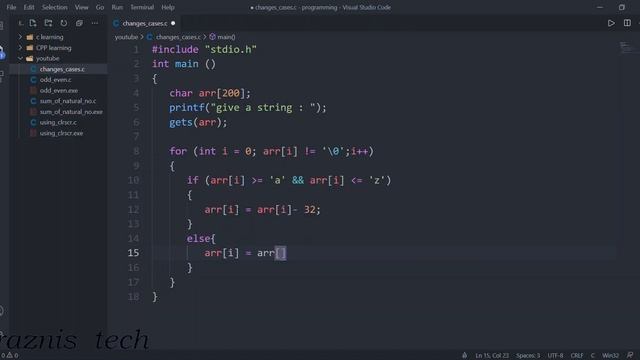Image resolution: width=640 pixels, height=360 pixels.
Task: Click on the else{ line
Action: 201,238
